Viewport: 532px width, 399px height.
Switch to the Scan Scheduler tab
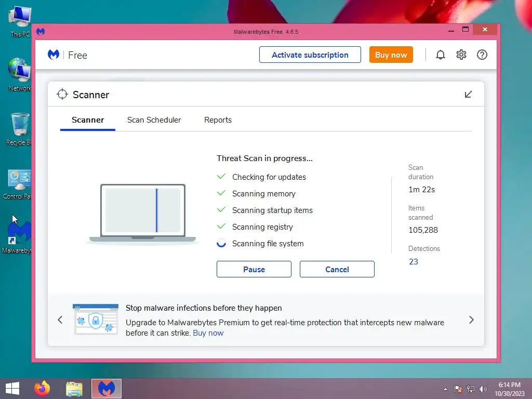click(x=154, y=120)
